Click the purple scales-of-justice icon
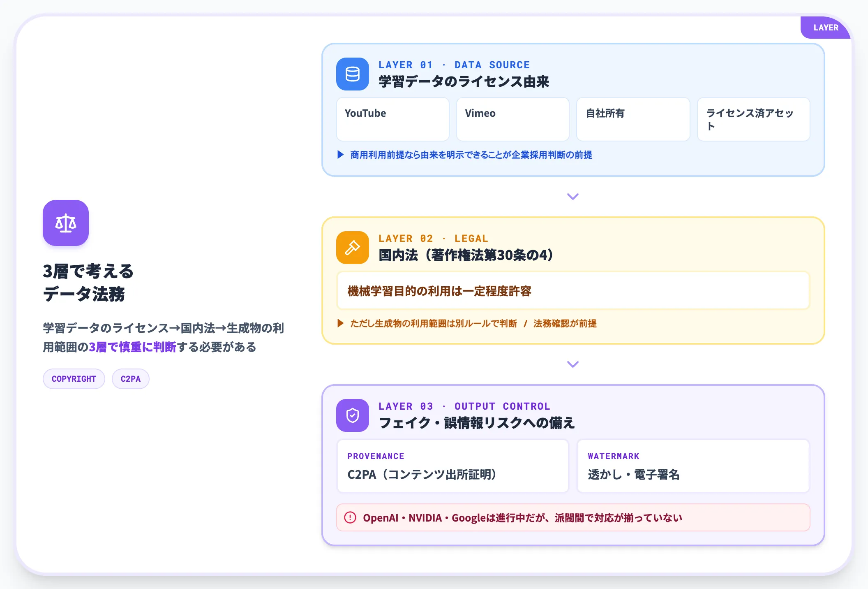Image resolution: width=868 pixels, height=589 pixels. point(66,223)
